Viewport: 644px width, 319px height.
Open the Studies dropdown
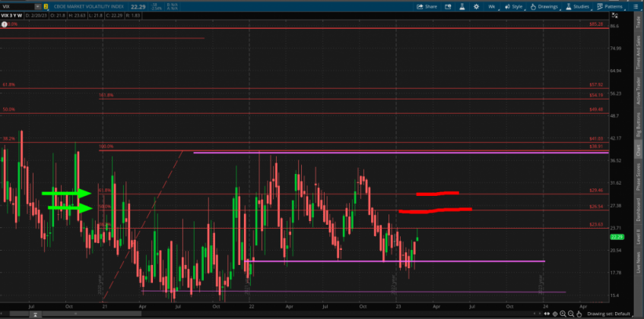point(577,7)
